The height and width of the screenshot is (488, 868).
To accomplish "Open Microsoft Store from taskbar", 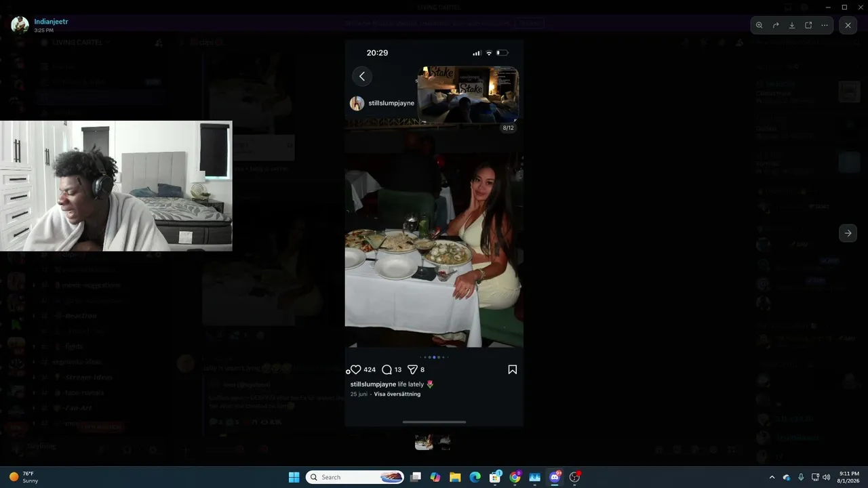I will point(495,477).
